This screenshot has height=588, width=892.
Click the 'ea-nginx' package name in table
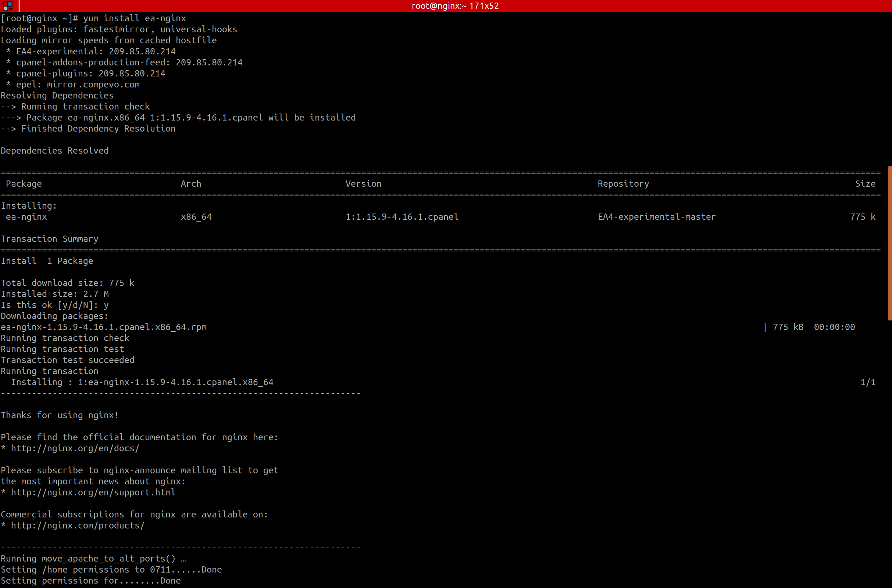coord(26,217)
